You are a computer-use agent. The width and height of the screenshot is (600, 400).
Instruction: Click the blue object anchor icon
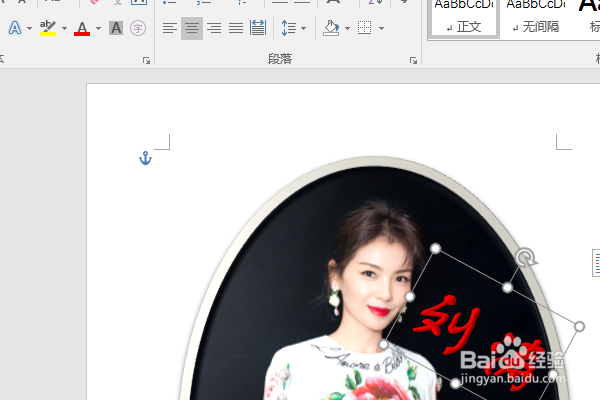[x=145, y=158]
